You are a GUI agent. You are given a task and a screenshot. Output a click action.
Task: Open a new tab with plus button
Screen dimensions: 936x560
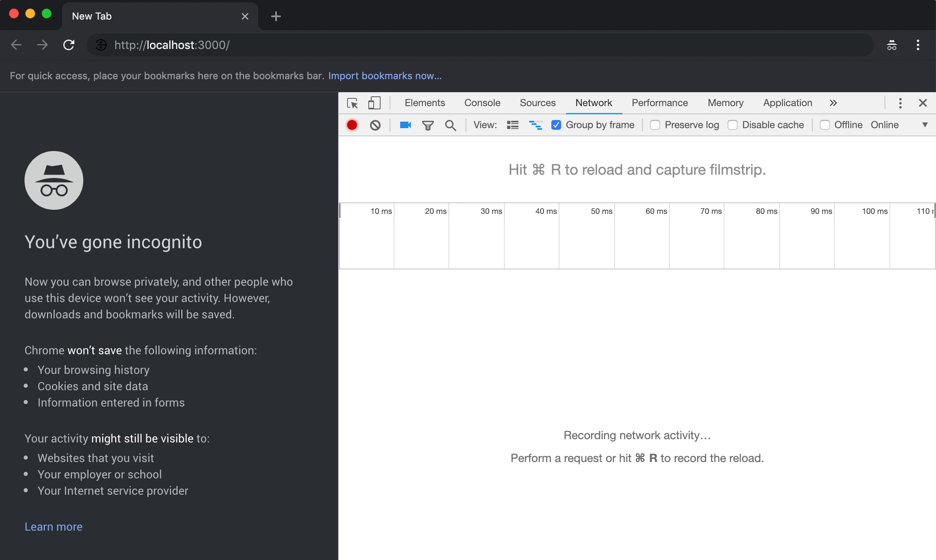point(276,16)
